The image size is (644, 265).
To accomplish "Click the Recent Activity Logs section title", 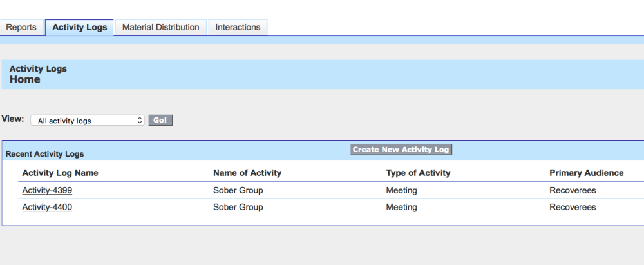I will coord(44,154).
